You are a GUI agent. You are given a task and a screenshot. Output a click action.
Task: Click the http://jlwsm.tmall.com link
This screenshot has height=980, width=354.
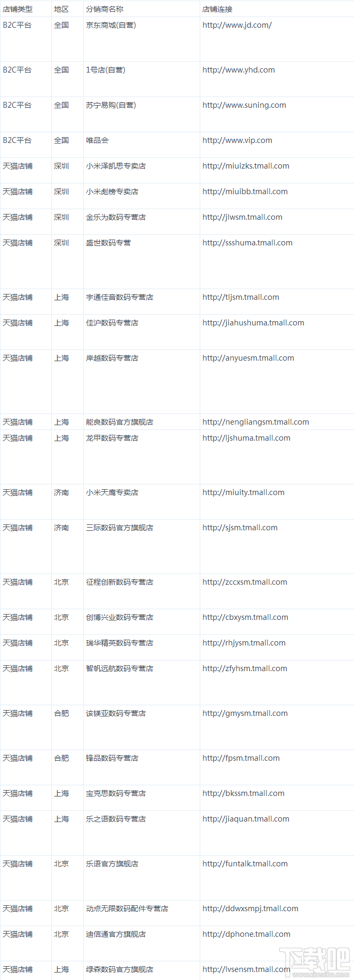pyautogui.click(x=242, y=217)
